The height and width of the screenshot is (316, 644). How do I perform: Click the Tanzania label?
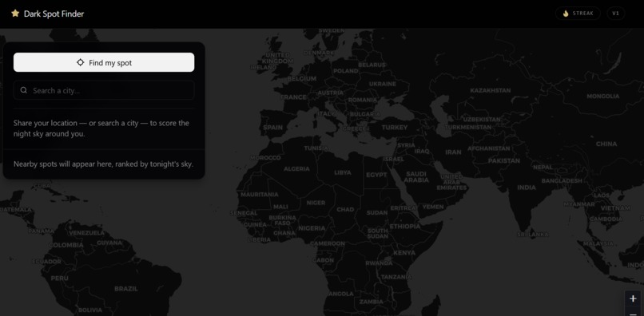pyautogui.click(x=396, y=277)
